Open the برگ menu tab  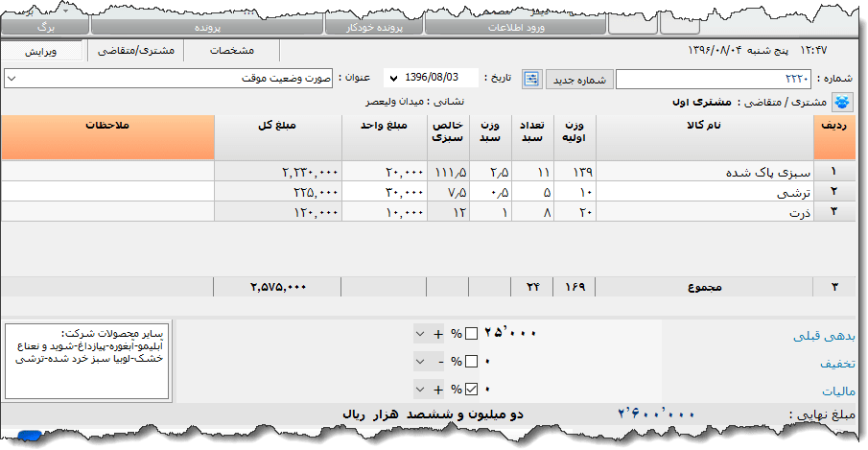coord(45,27)
